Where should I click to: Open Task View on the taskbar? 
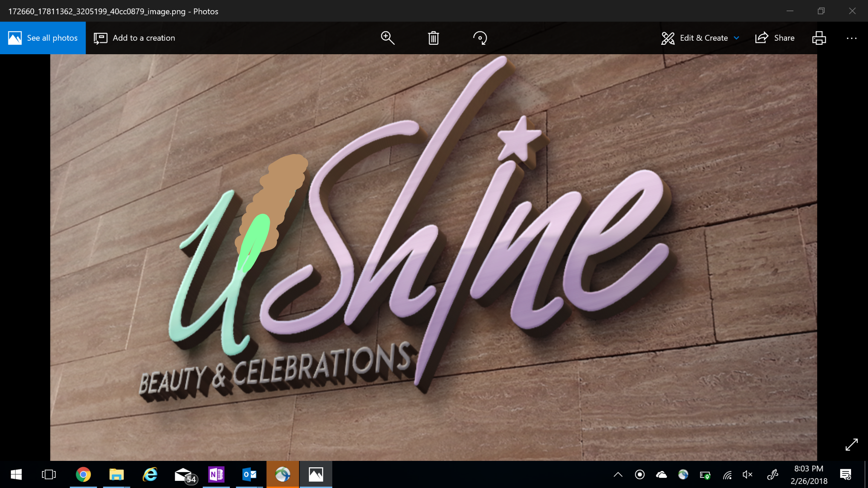point(49,474)
